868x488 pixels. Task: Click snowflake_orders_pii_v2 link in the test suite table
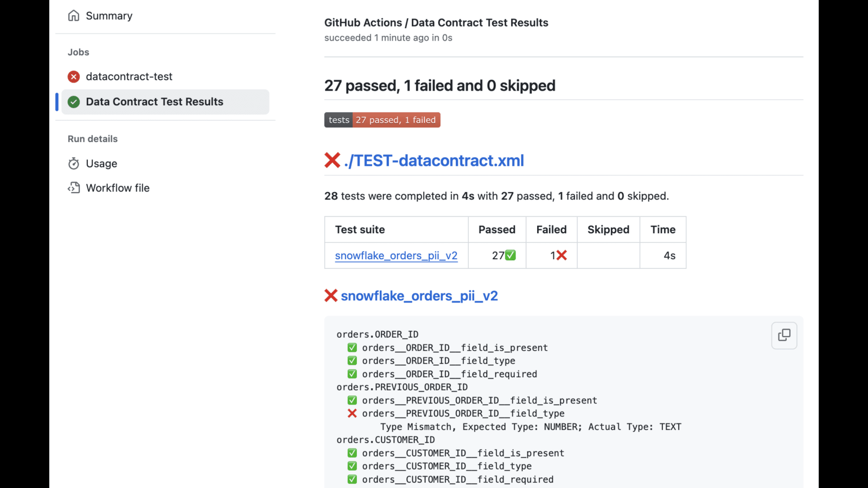point(396,255)
